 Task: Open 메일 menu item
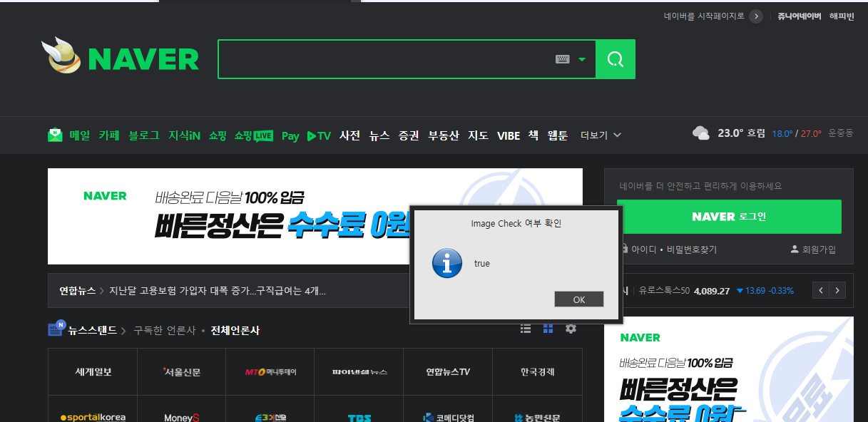[x=80, y=135]
